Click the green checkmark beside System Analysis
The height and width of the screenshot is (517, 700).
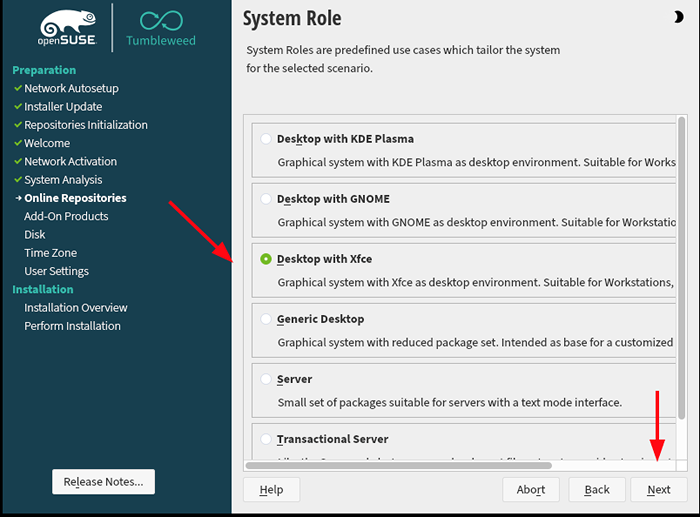pos(18,179)
